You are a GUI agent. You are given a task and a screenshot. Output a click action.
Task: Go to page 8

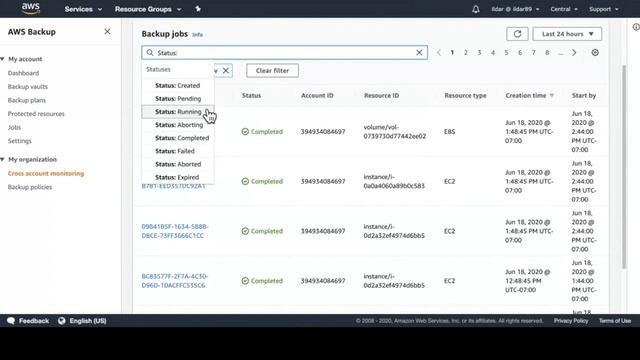click(x=547, y=53)
